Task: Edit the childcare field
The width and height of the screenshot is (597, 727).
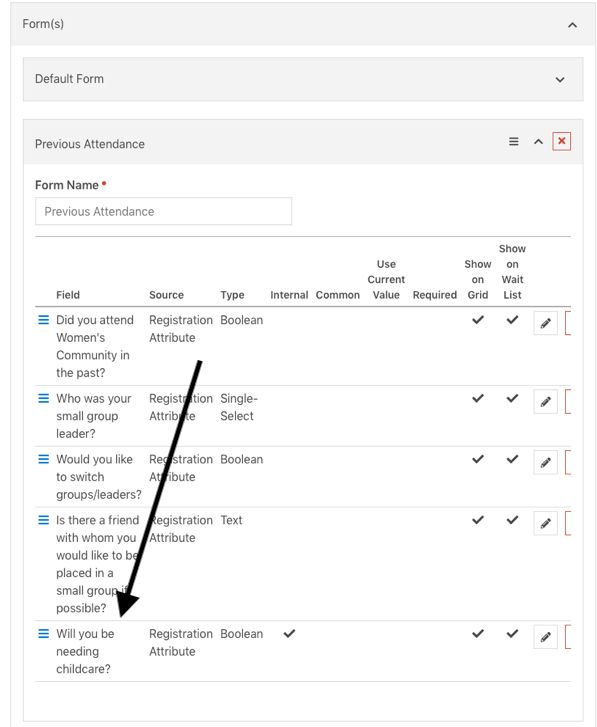Action: tap(546, 637)
